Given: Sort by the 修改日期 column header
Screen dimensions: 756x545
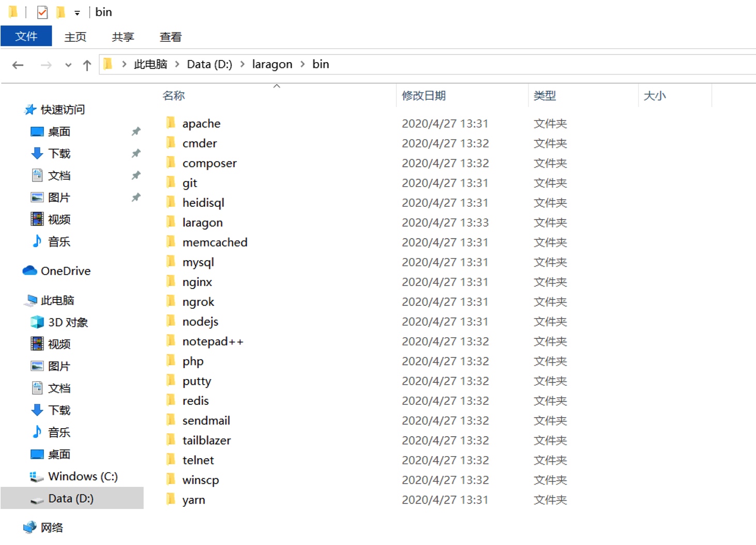Looking at the screenshot, I should point(424,95).
